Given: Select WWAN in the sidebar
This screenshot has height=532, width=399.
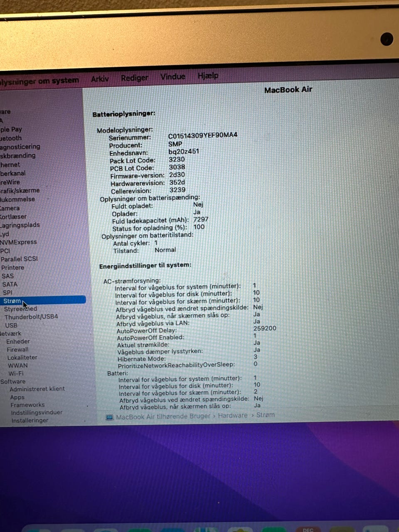Looking at the screenshot, I should click(18, 366).
